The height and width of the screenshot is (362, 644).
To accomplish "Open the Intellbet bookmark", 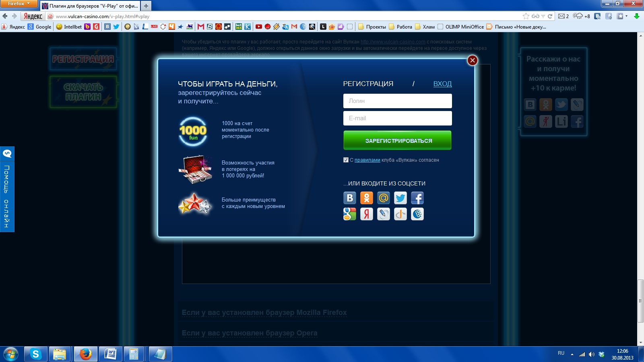I will pyautogui.click(x=69, y=27).
